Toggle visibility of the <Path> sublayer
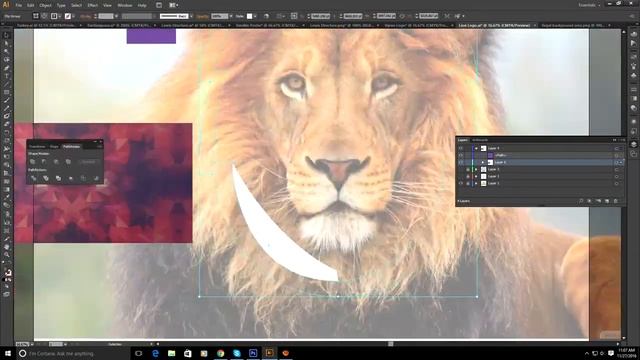Viewport: 640px width, 360px height. [x=461, y=155]
